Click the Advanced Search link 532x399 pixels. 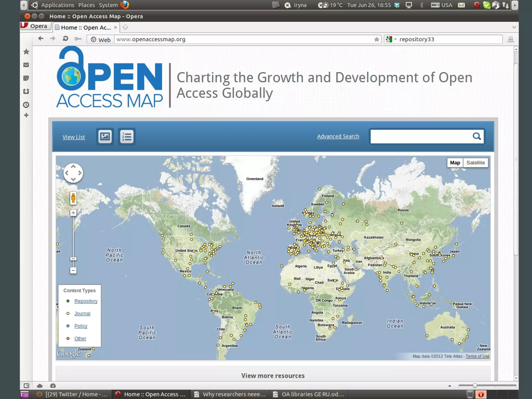click(338, 136)
